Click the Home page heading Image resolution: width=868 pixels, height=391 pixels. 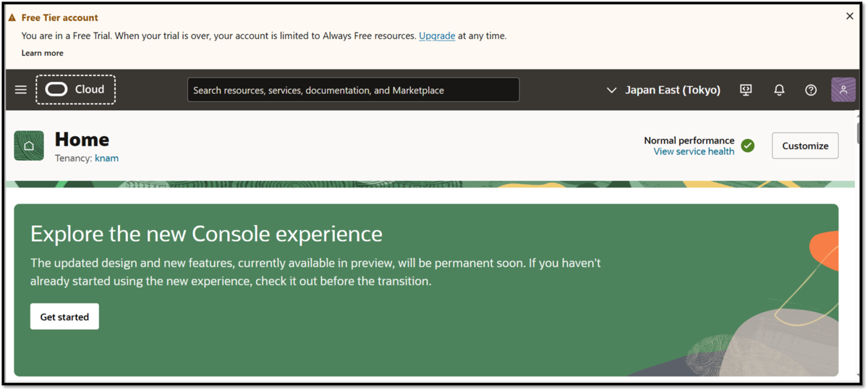point(82,139)
